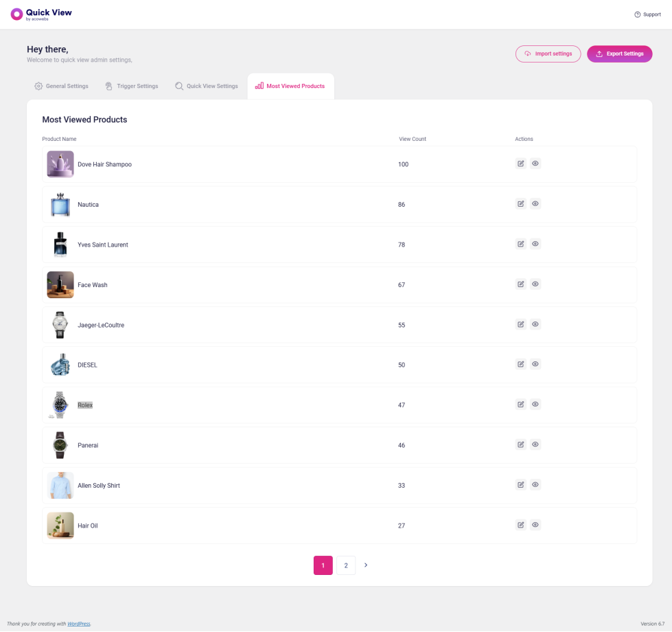Click the Dove Hair Shampoo name text

coord(104,164)
